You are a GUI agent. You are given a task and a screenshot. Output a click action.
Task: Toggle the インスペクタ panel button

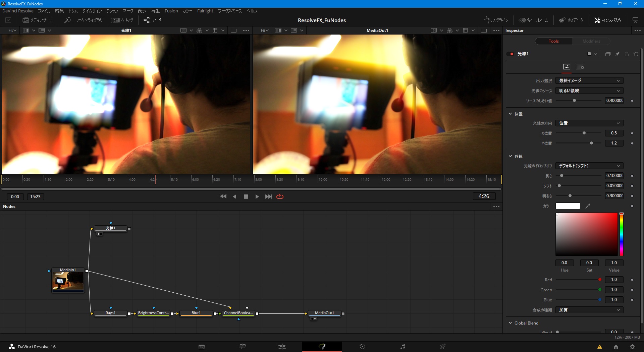[608, 20]
